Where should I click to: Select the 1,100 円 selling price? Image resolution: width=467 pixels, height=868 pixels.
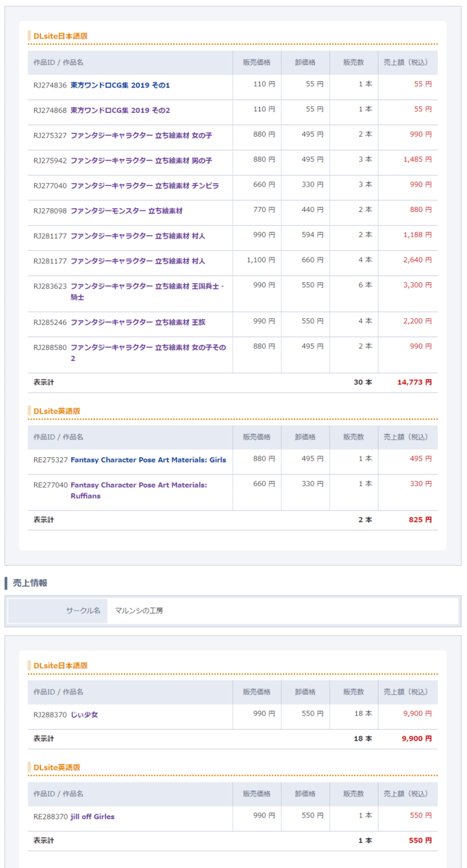pos(261,260)
